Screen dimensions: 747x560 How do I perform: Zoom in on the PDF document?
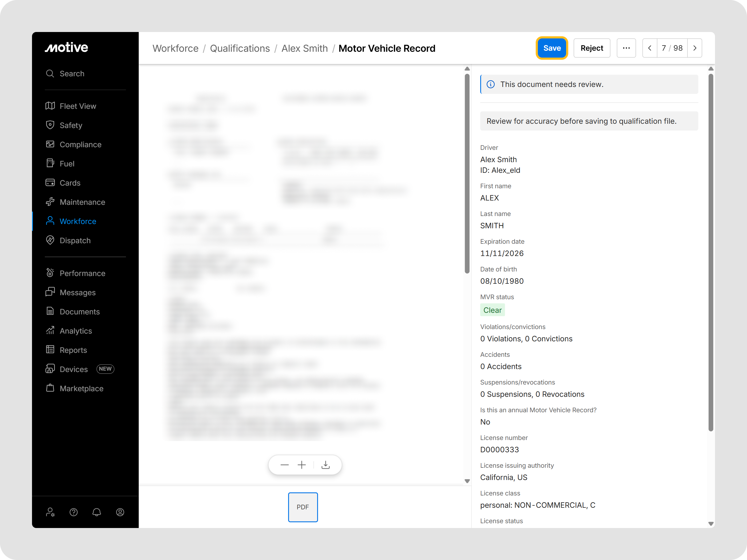301,465
